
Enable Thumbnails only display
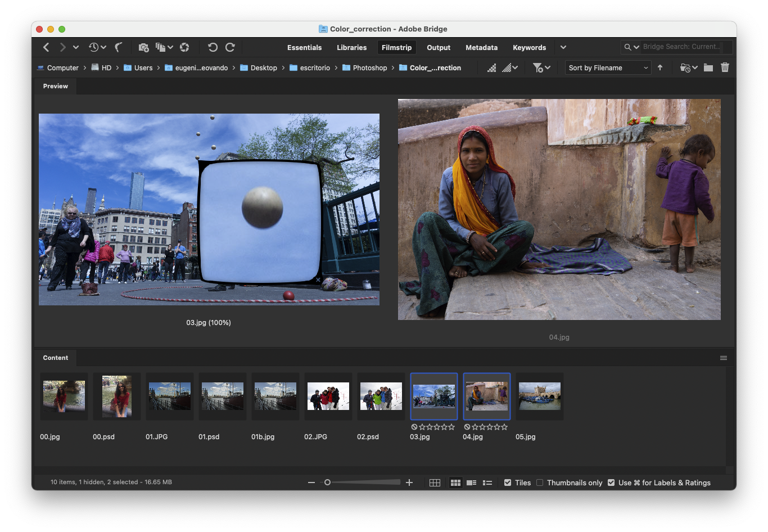point(539,483)
